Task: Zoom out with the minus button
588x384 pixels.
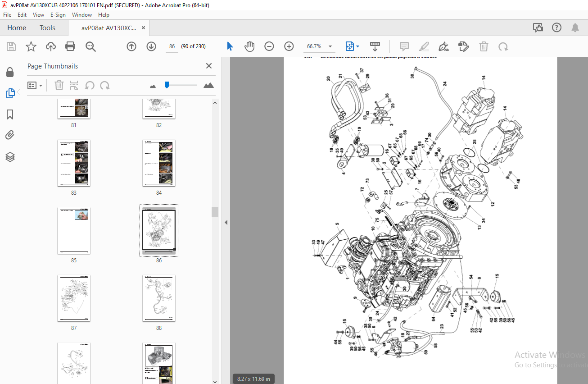Action: tap(269, 46)
